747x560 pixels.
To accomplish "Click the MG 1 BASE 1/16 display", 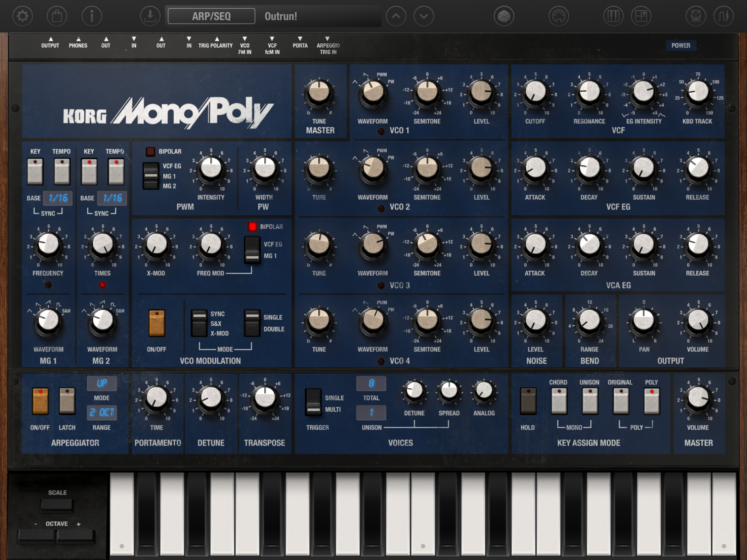I will (x=58, y=198).
